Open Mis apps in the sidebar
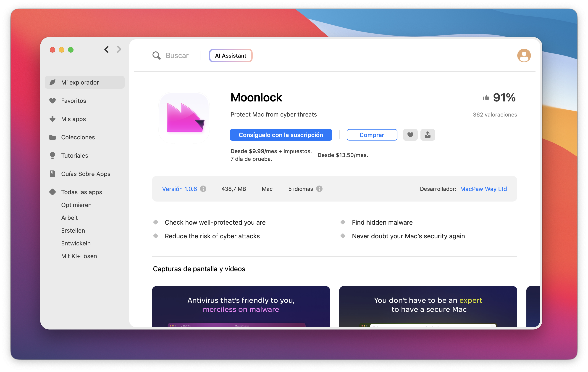The image size is (588, 372). click(85, 119)
